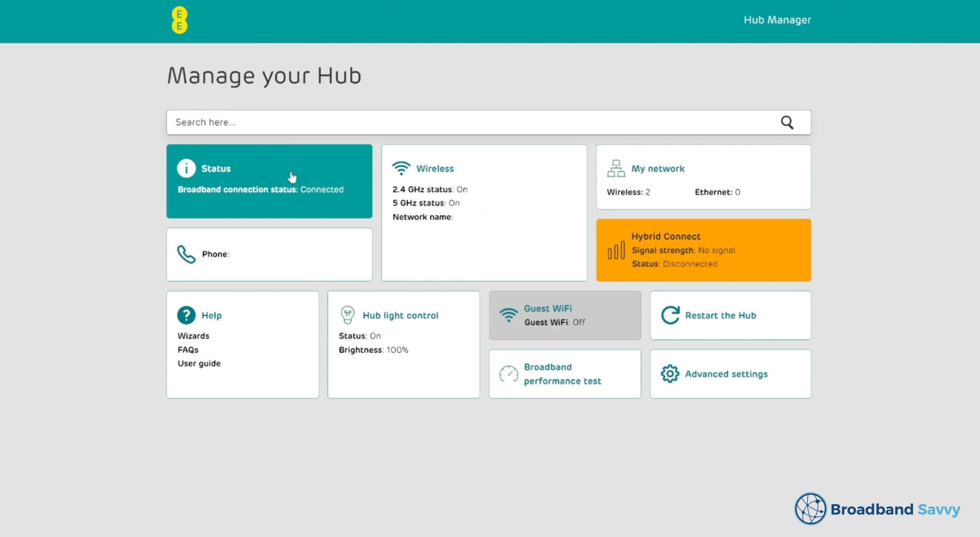
Task: Open the User guide link
Action: pos(199,364)
